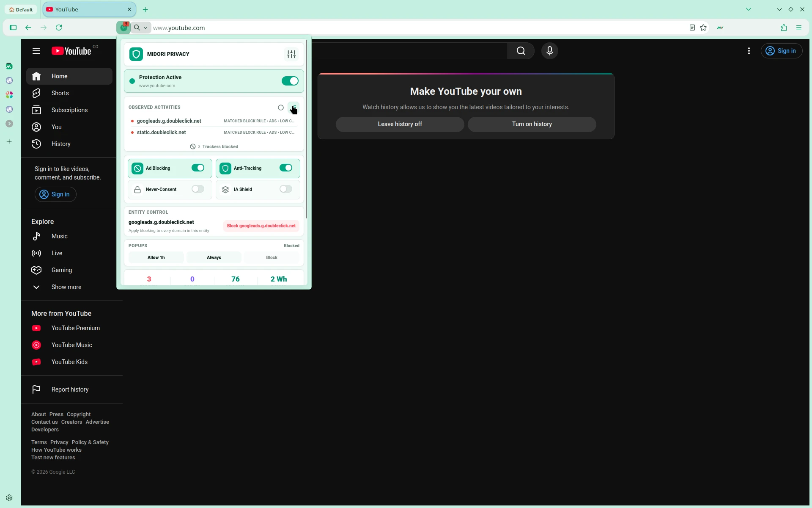This screenshot has height=508, width=812.
Task: Open YouTube Music
Action: tap(69, 345)
